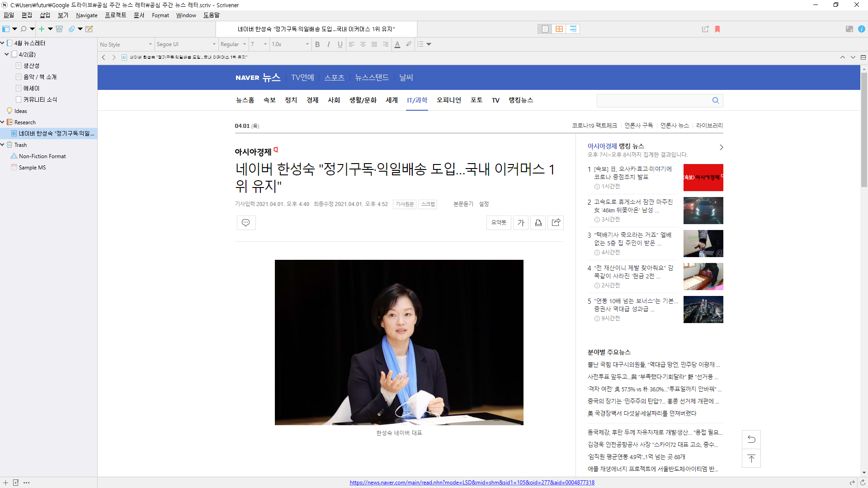
Task: Click the Trash icon in the toolbar
Action: point(59,29)
